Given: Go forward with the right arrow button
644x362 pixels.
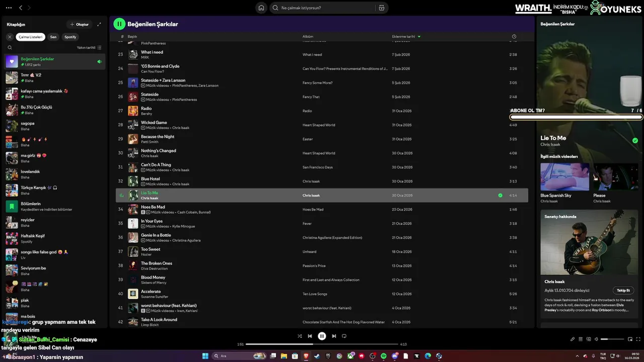Looking at the screenshot, I should pos(29,8).
